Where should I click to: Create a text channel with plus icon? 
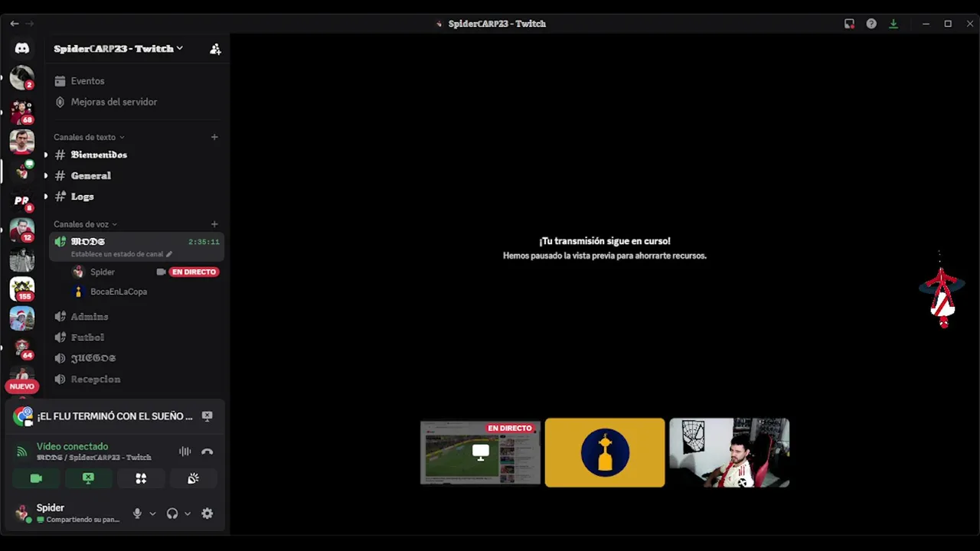click(214, 137)
